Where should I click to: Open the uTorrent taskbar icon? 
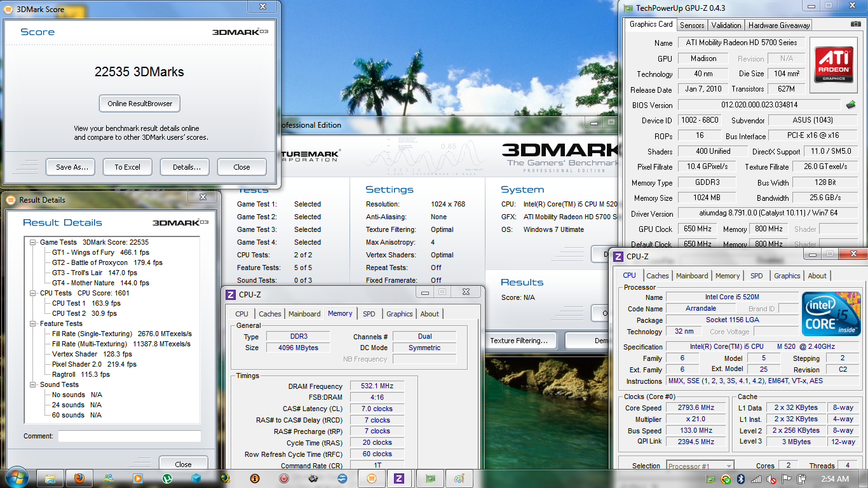point(167,478)
